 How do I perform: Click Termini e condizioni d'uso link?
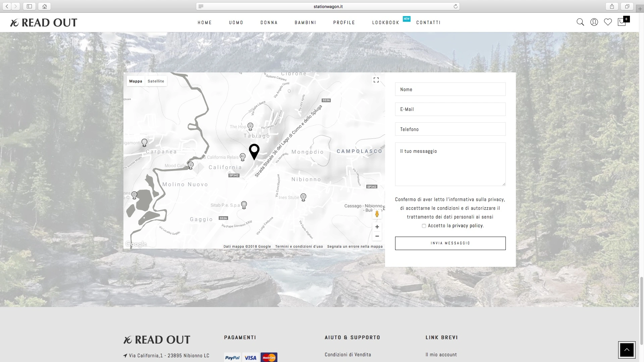pyautogui.click(x=299, y=246)
